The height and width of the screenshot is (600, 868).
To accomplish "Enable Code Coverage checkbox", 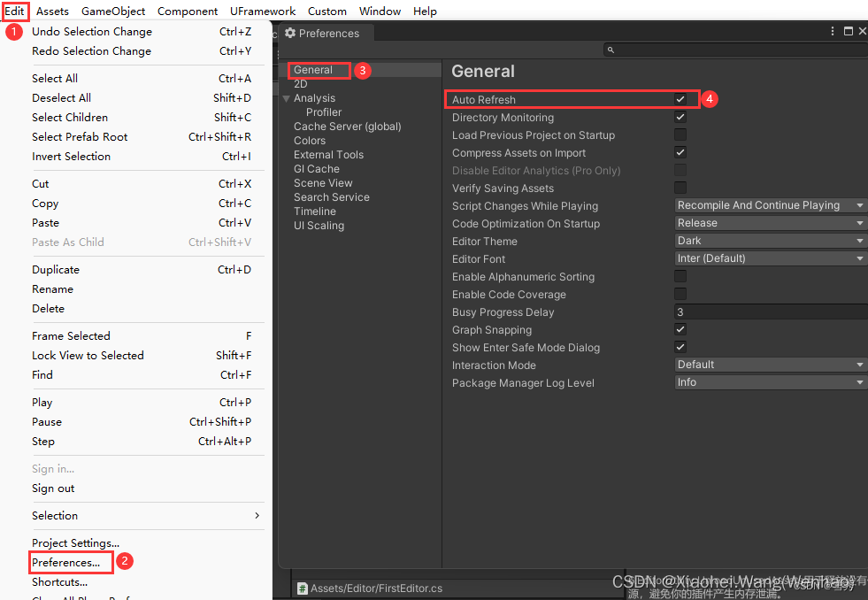I will [x=680, y=294].
